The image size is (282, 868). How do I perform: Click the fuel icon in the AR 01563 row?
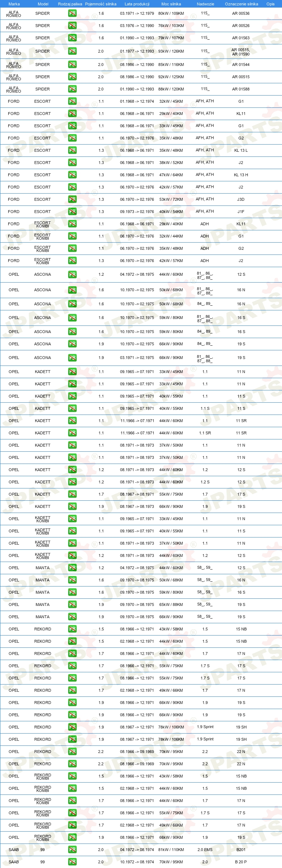tap(72, 38)
